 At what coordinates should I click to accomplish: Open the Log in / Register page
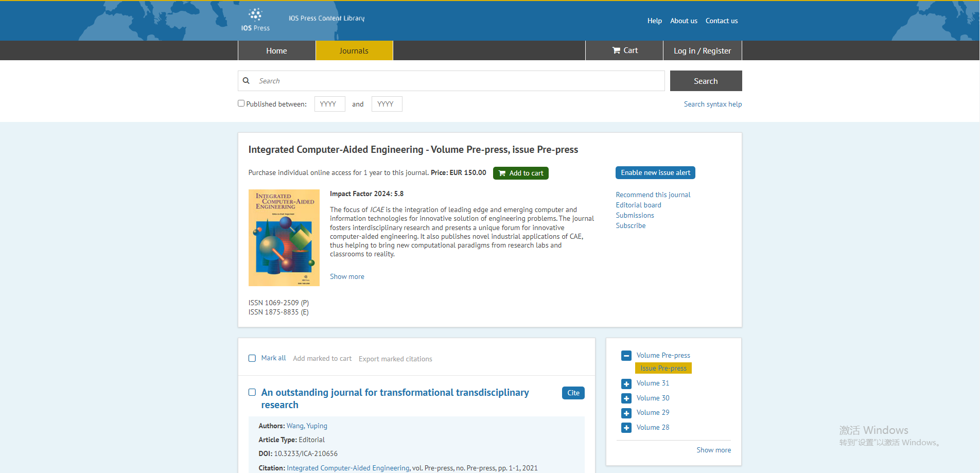[703, 50]
